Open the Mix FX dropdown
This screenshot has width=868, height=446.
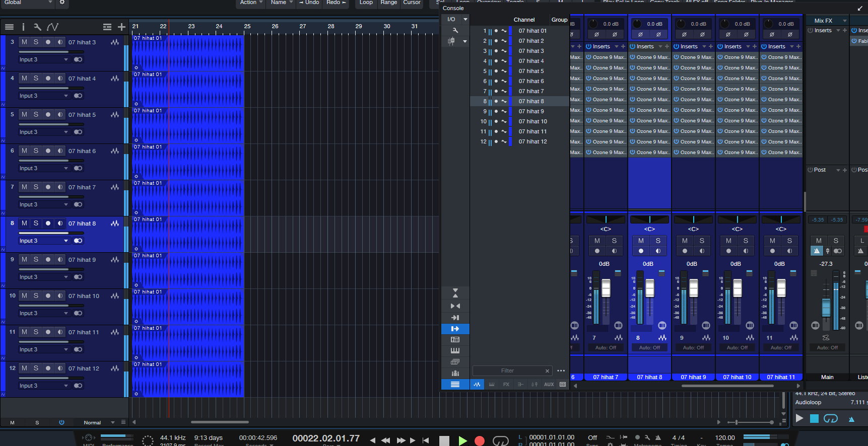(x=845, y=21)
